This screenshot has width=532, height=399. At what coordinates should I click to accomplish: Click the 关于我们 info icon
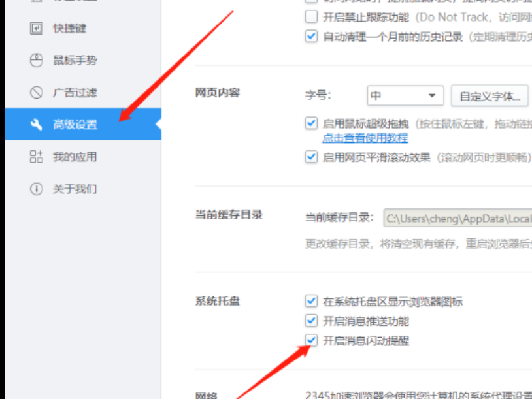point(37,189)
